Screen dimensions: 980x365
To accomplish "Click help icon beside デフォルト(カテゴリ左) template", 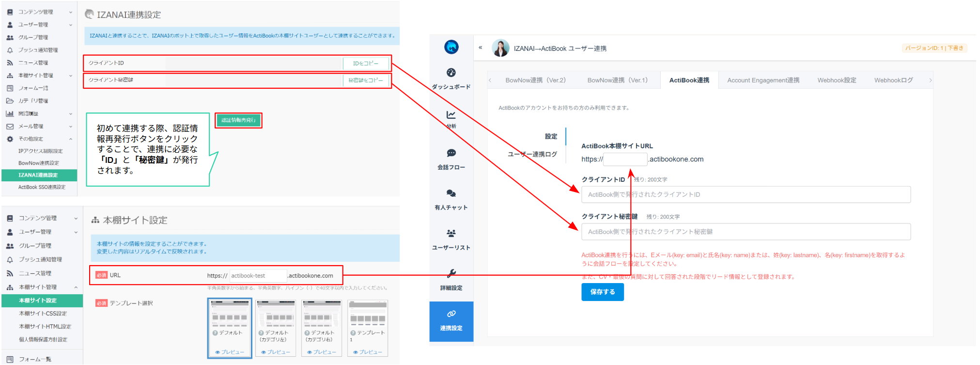I will click(261, 333).
